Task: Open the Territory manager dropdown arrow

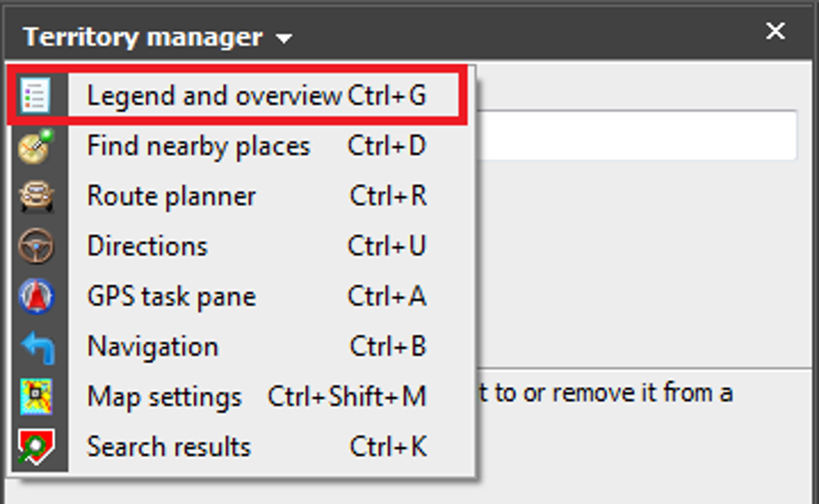Action: click(x=284, y=39)
